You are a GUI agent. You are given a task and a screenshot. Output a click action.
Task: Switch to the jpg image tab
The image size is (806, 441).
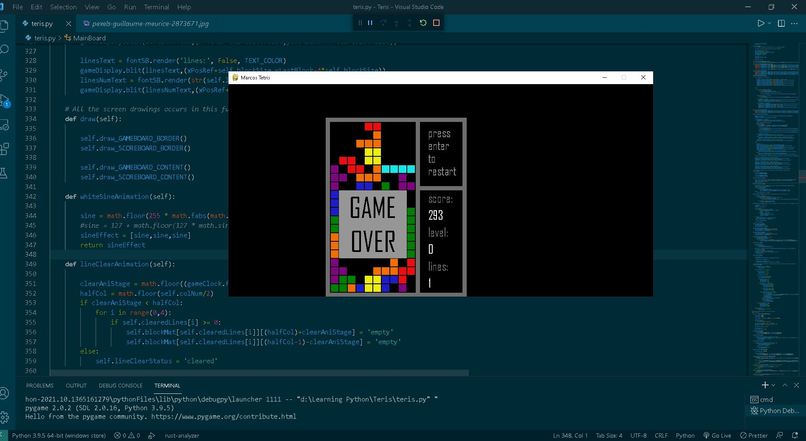(145, 24)
